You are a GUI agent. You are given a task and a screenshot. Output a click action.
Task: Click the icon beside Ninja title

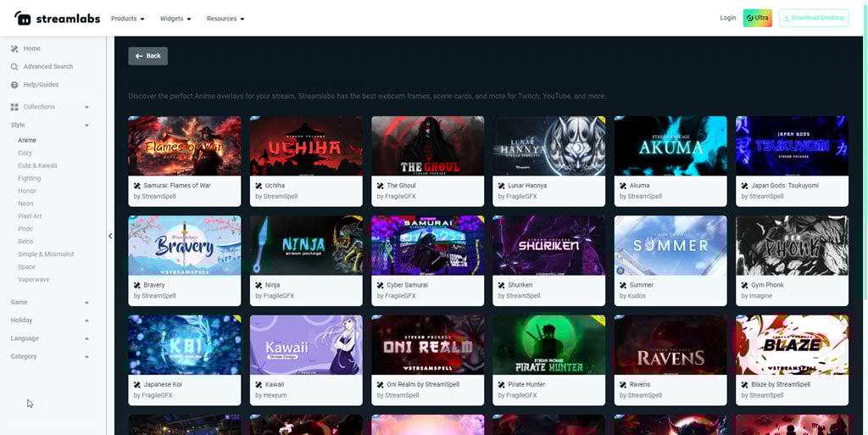(259, 285)
